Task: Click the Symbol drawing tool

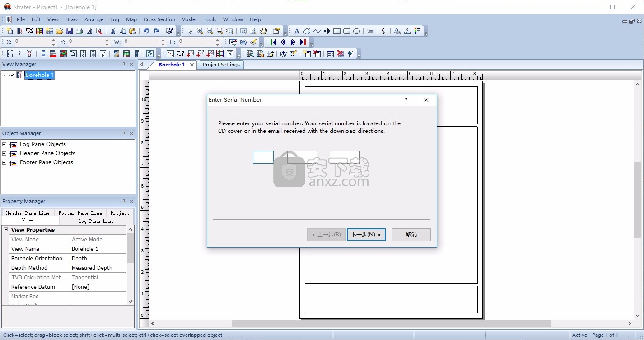Action: [327, 31]
